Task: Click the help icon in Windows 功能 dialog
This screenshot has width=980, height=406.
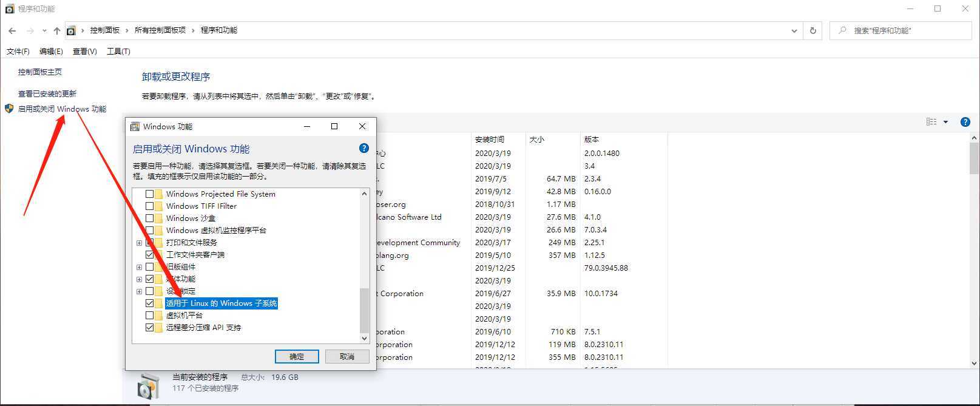Action: click(364, 148)
